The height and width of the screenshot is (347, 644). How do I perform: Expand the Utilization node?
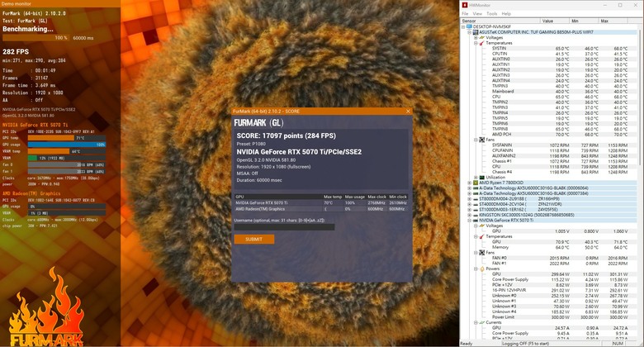[x=476, y=177]
